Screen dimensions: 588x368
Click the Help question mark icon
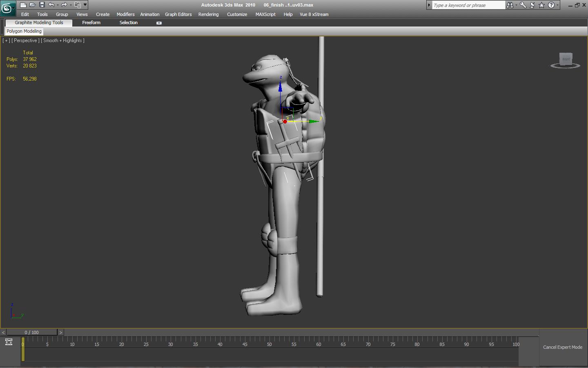[551, 5]
